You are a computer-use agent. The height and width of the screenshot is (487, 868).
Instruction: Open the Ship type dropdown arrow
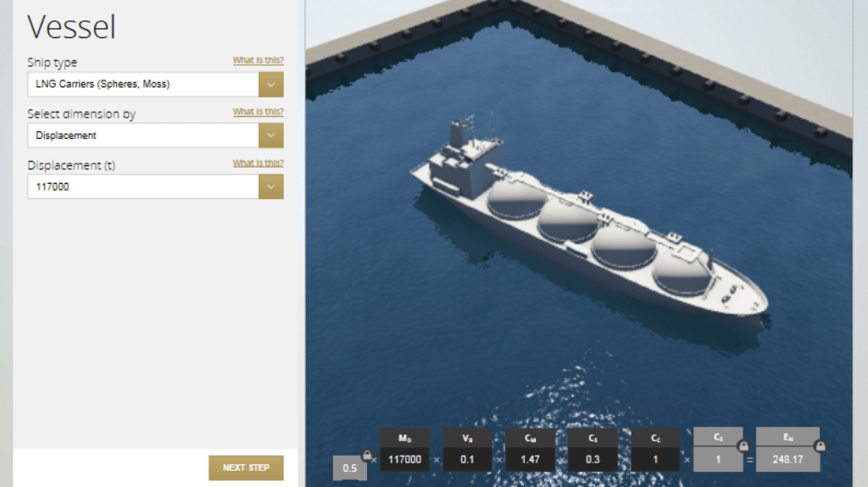pyautogui.click(x=270, y=85)
